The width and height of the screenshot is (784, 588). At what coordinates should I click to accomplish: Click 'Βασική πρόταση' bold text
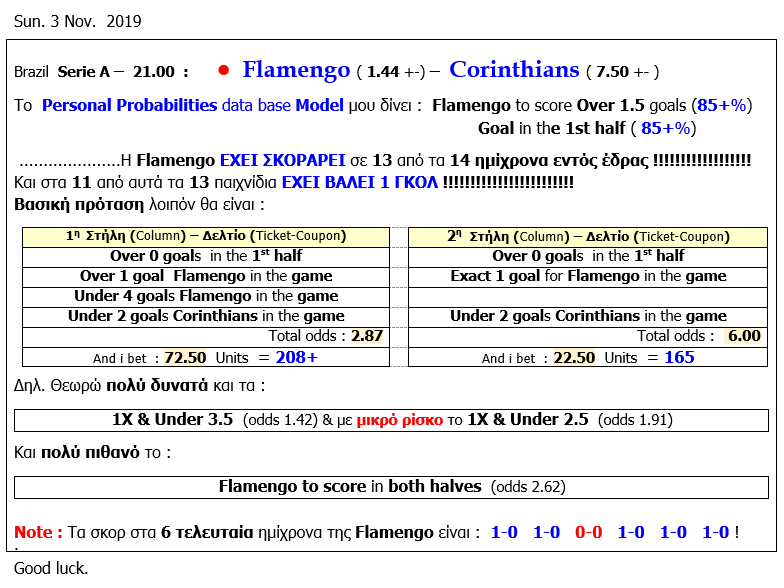[x=79, y=205]
